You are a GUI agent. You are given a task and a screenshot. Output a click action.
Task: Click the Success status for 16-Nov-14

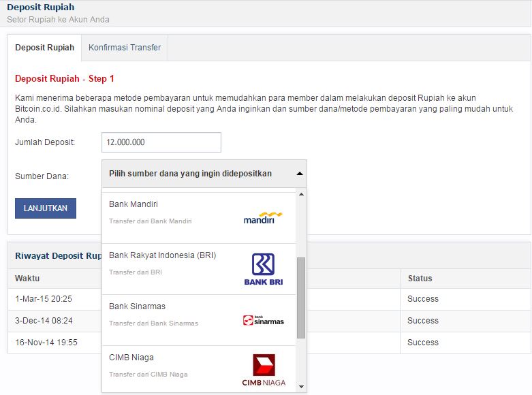click(423, 343)
